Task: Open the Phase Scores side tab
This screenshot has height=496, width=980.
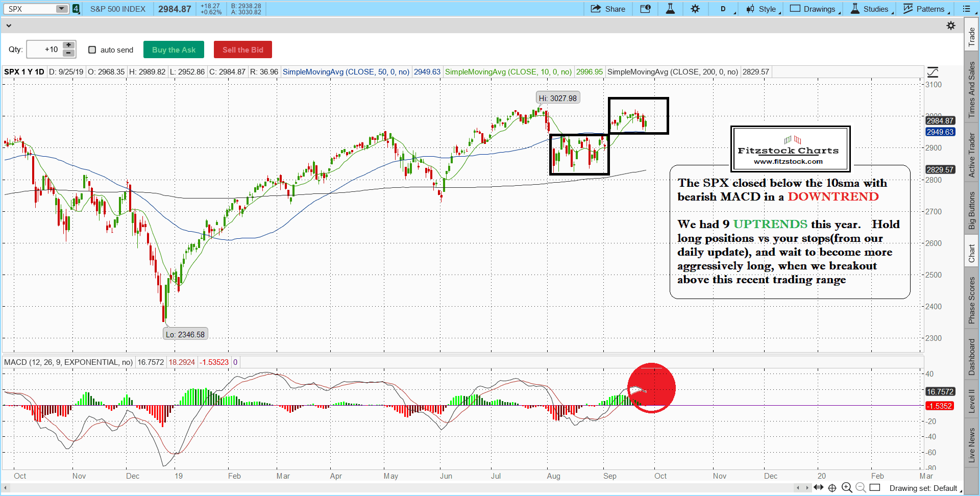Action: (971, 300)
